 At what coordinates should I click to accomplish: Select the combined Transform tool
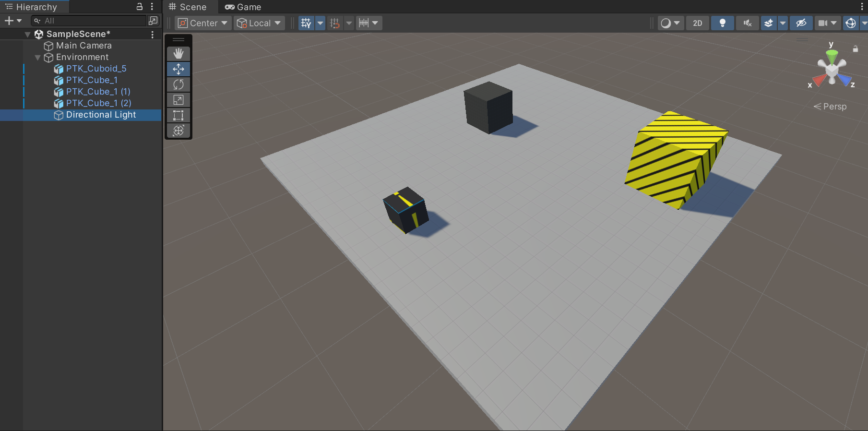pyautogui.click(x=178, y=131)
